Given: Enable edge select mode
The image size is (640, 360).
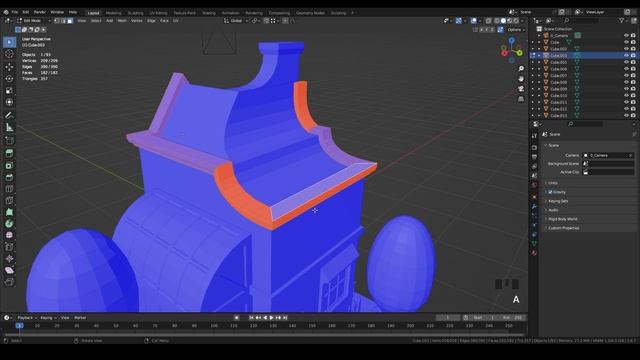Looking at the screenshot, I should click(x=64, y=21).
